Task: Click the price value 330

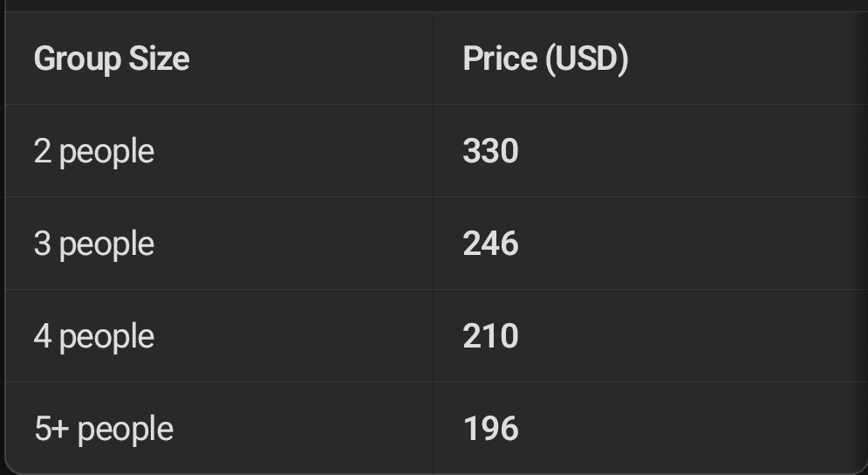Action: [490, 151]
